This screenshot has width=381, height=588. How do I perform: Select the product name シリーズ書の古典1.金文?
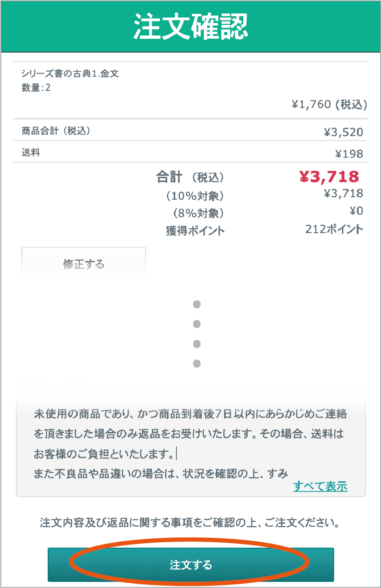[70, 73]
